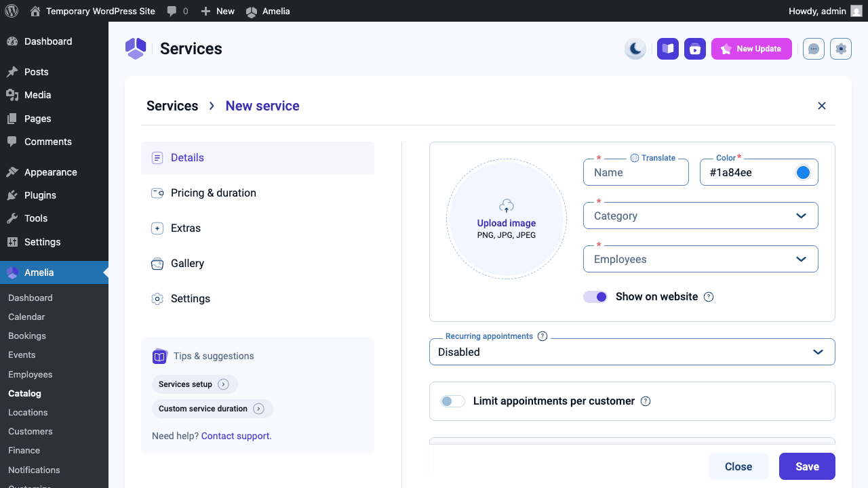Image resolution: width=868 pixels, height=488 pixels.
Task: Open Comments in the WordPress sidebar
Action: click(54, 142)
